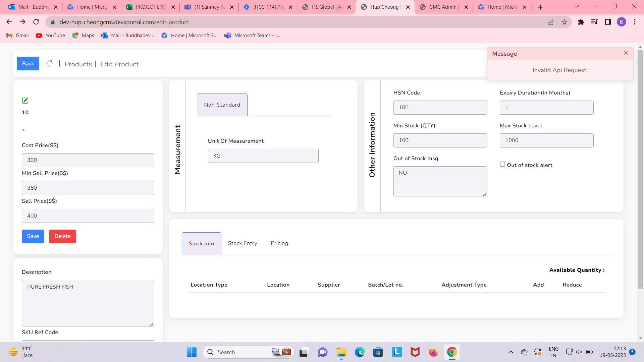Click the blue Save button
The image size is (644, 362).
pos(33,236)
